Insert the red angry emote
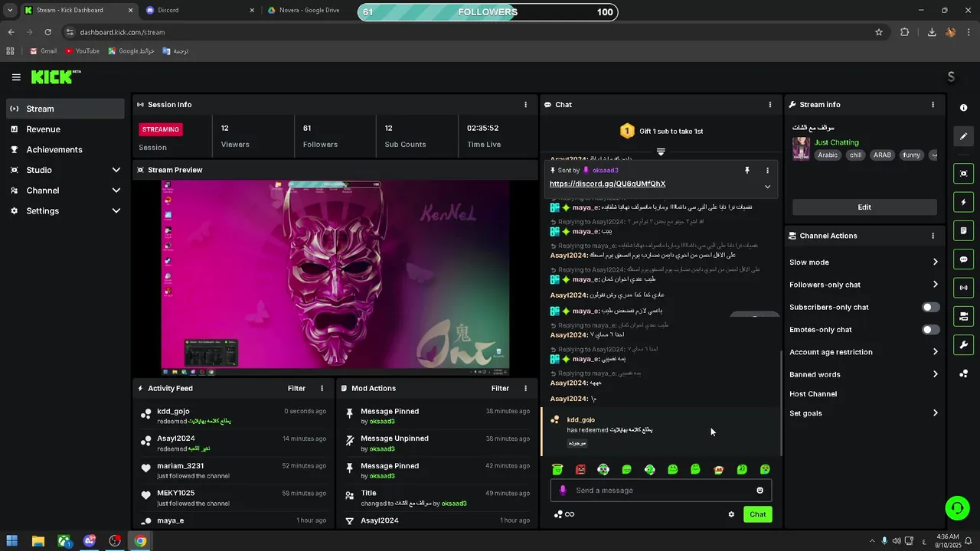980x551 pixels. [580, 470]
